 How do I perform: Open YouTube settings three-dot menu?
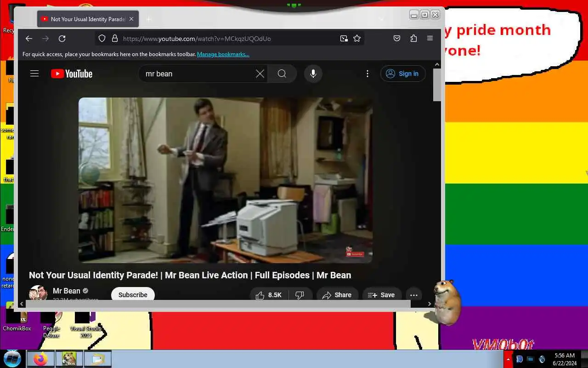tap(367, 74)
